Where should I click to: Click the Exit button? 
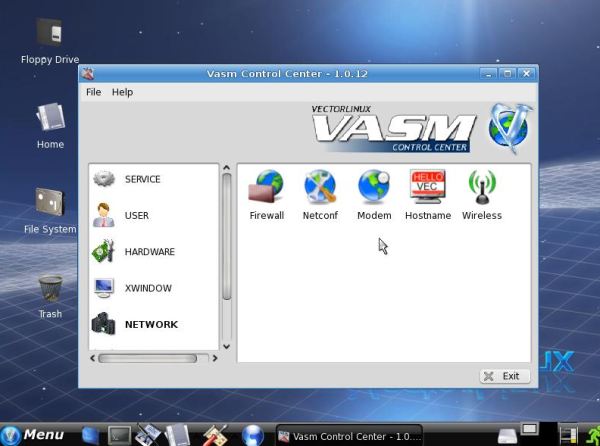click(505, 376)
